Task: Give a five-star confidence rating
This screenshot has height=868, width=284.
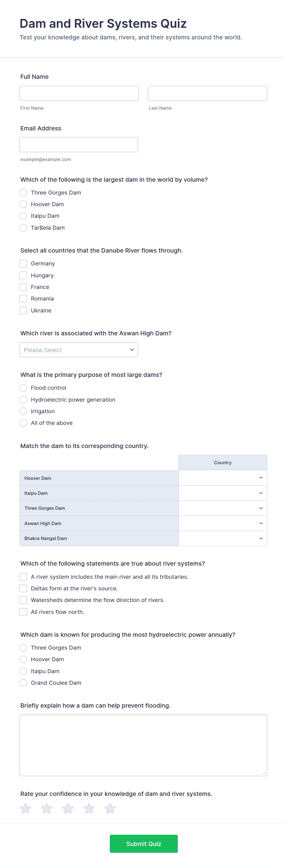Action: click(x=110, y=808)
